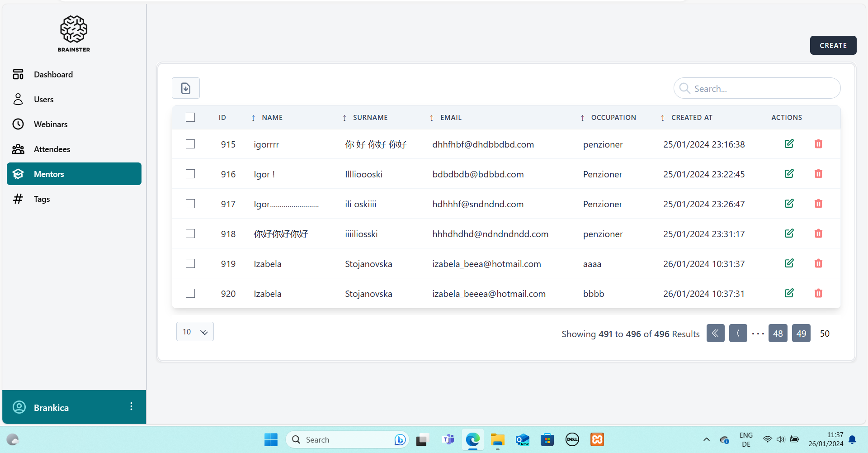Edit mentor row with ID 915
The width and height of the screenshot is (868, 453).
tap(789, 144)
